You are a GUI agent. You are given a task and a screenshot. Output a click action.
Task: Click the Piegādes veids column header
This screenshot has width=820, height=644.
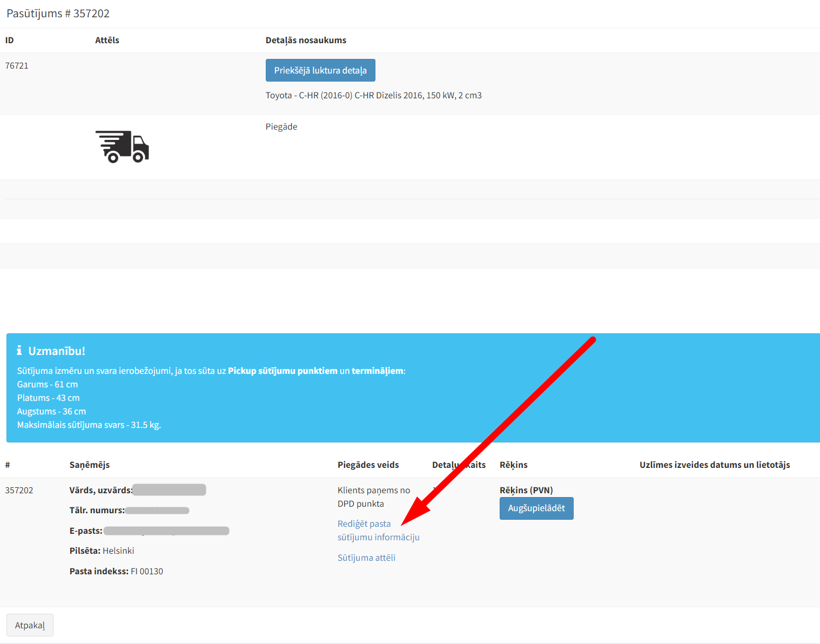tap(368, 465)
